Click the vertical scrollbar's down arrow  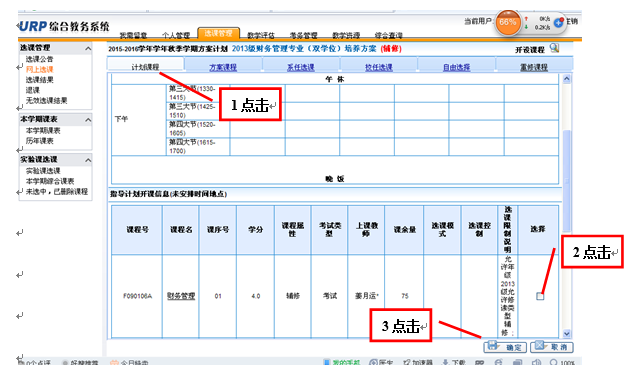[566, 333]
